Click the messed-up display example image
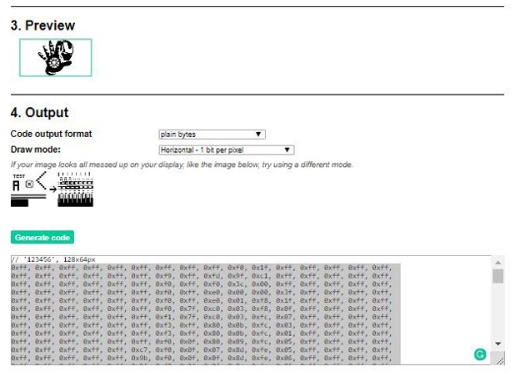Screen dimensions: 516x374 click(75, 189)
